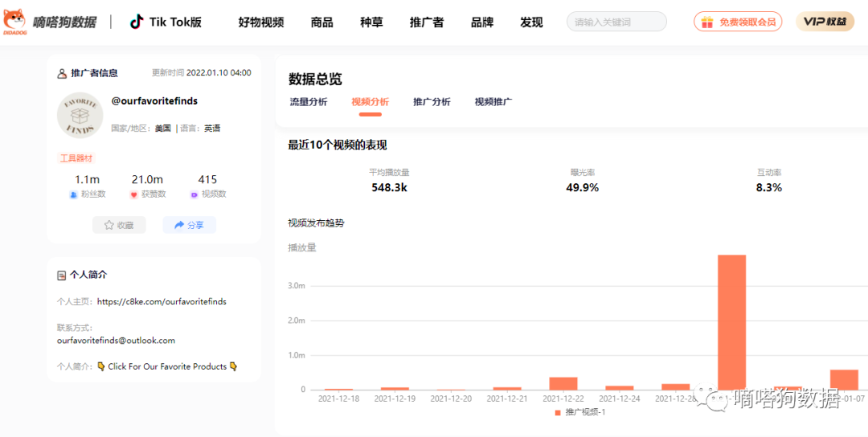Switch to the 推广分析 tab
Image resolution: width=868 pixels, height=437 pixels.
[432, 102]
